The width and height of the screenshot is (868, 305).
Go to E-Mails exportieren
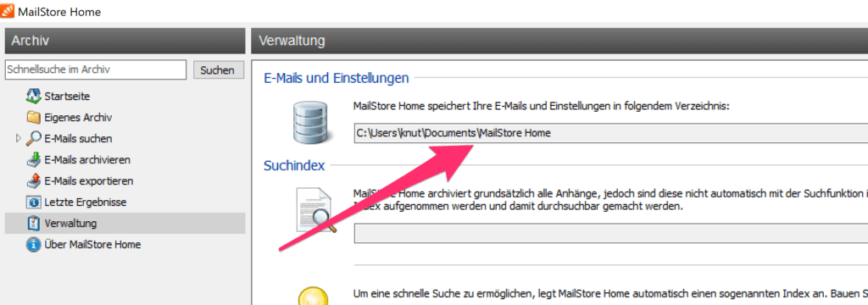point(88,181)
